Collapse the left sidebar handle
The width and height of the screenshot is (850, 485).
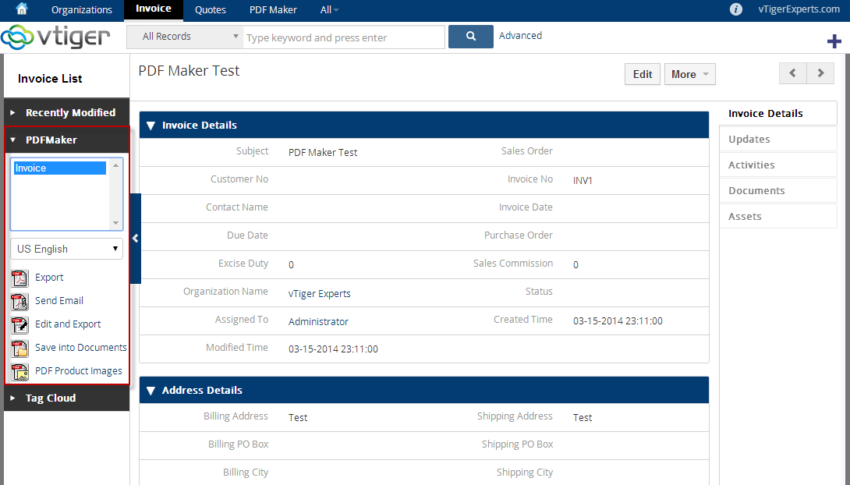[136, 238]
